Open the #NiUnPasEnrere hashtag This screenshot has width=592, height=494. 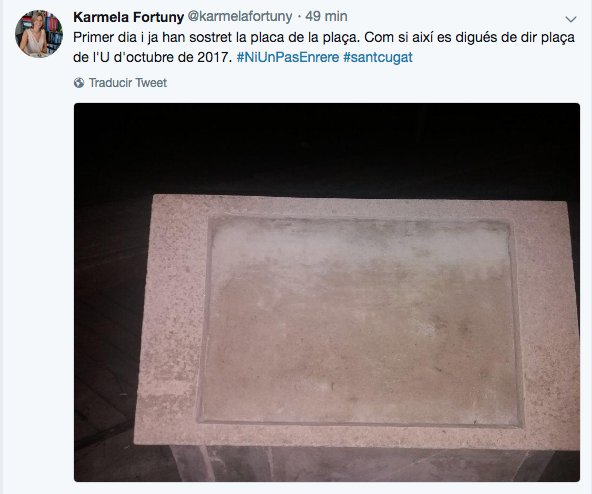coord(288,57)
